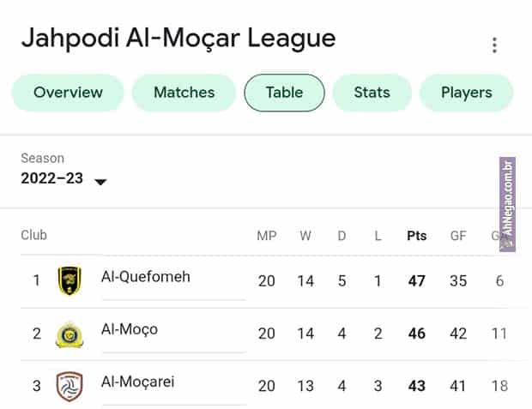The image size is (532, 409).
Task: Open the Stats tab
Action: pyautogui.click(x=372, y=93)
